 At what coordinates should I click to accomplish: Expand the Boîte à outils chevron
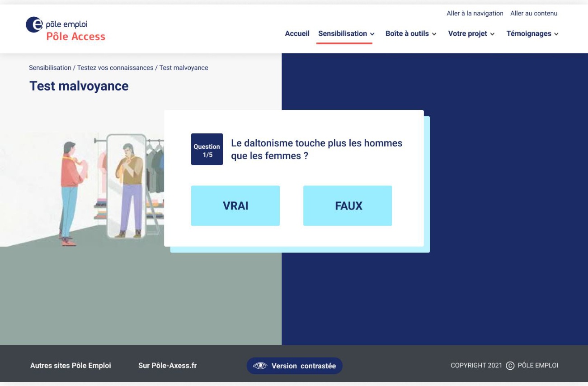point(434,34)
